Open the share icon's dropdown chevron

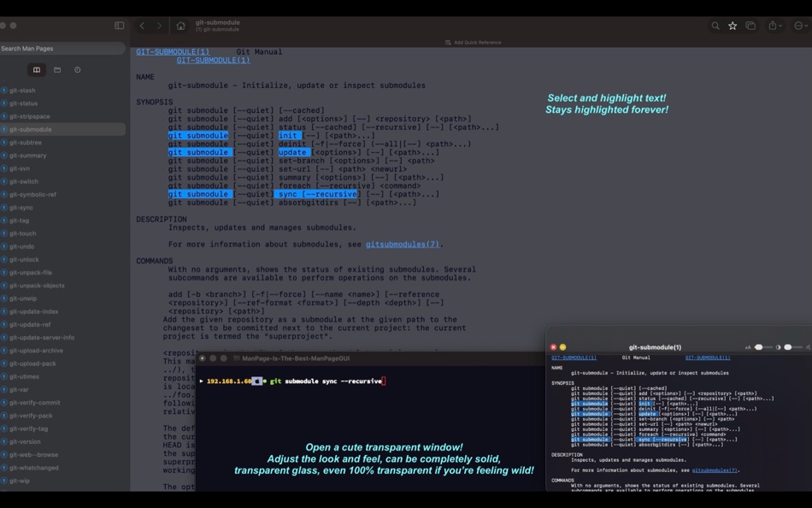780,26
